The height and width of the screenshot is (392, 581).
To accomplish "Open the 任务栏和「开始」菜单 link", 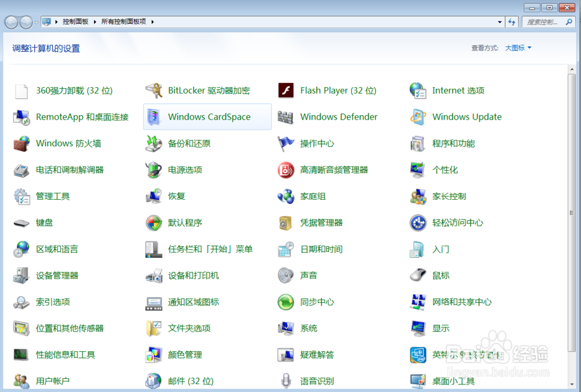I will tap(210, 249).
